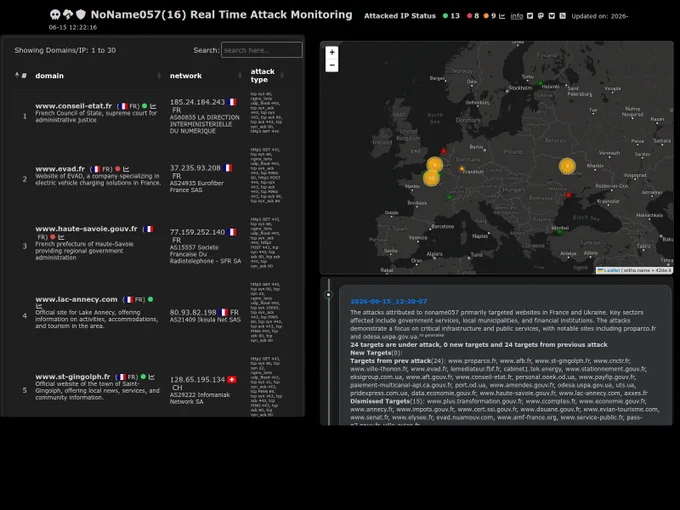Open report timestamp 2026-06-15_12-20-07 link

[389, 301]
